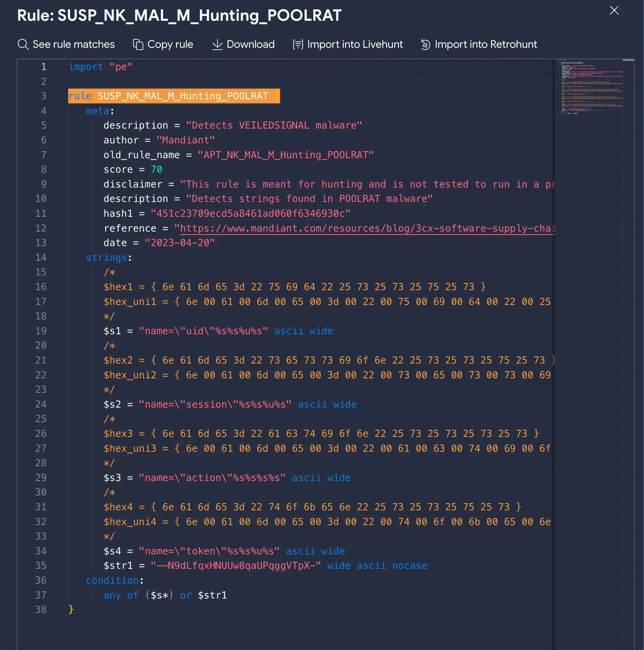The height and width of the screenshot is (650, 644).
Task: Click the $hex2 commented definition
Action: pos(329,360)
